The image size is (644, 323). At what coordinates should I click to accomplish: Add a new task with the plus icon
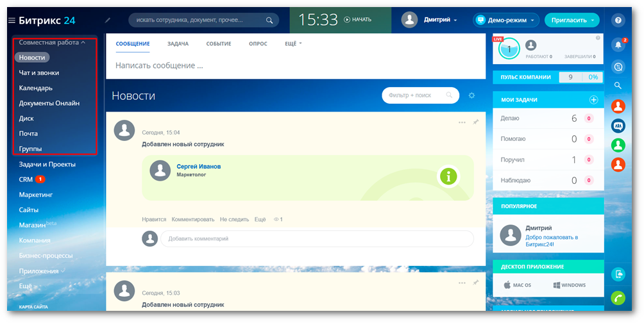pos(593,100)
